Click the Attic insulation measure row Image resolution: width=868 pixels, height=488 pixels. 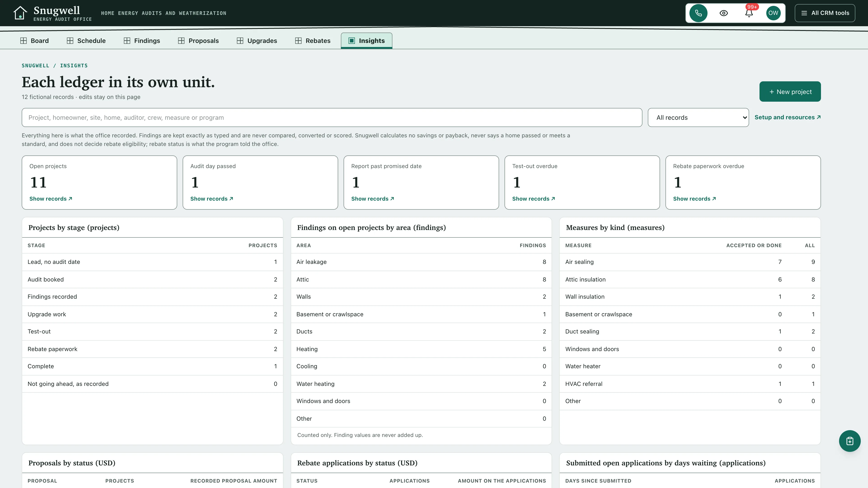pos(690,279)
